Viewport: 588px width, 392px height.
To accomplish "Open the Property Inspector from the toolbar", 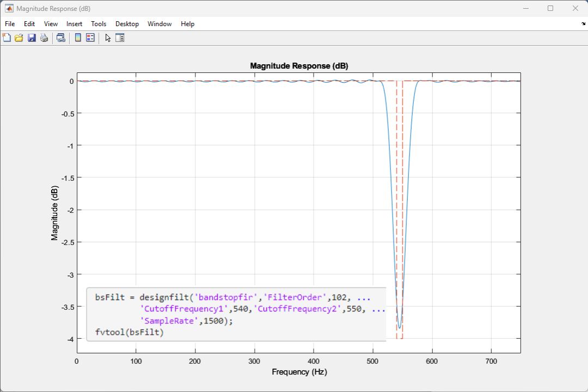I will (120, 38).
